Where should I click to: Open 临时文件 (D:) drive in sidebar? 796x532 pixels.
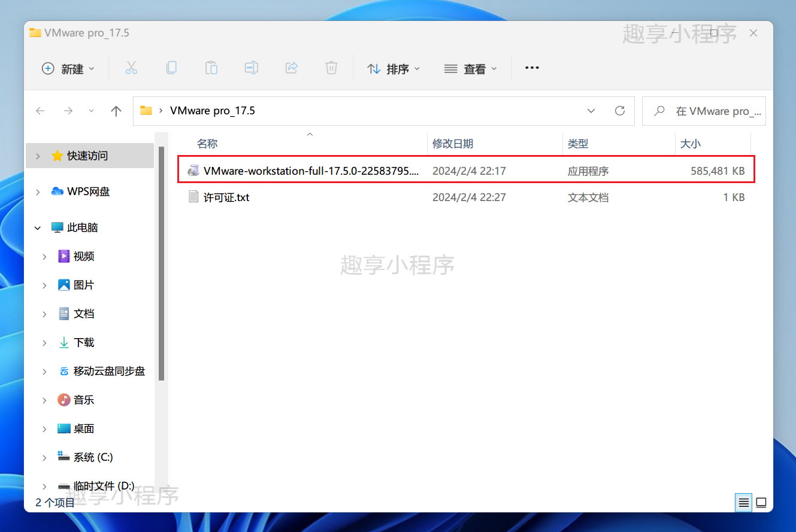(104, 486)
